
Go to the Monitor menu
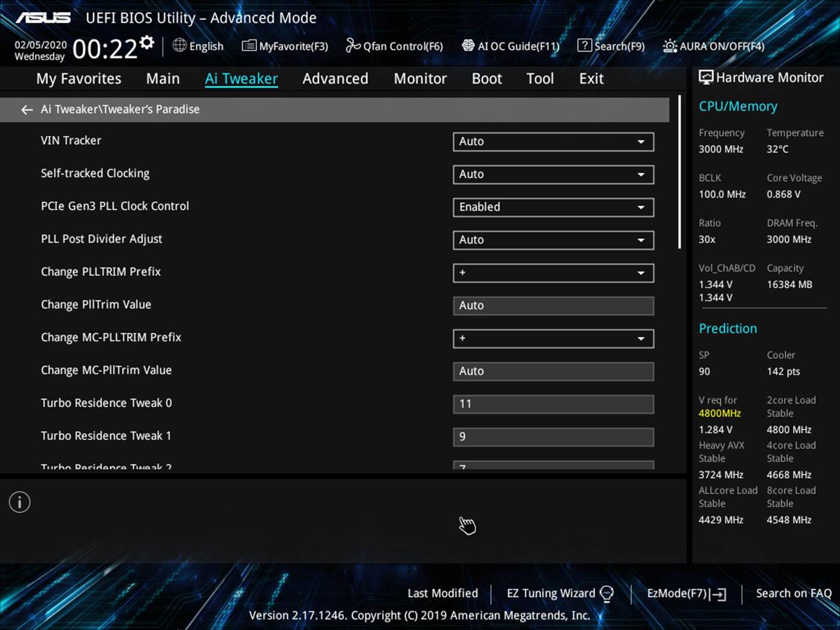coord(419,78)
